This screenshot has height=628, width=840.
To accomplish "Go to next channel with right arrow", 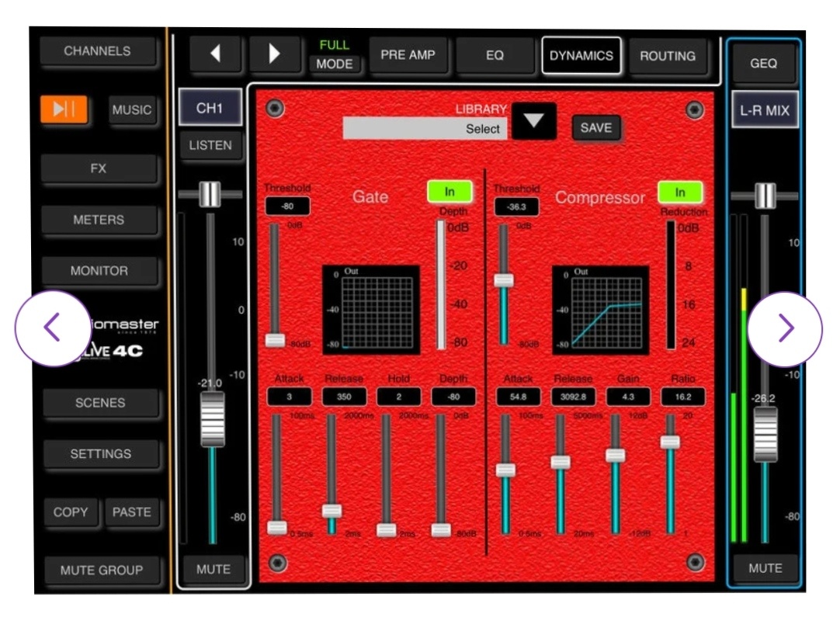I will 274,55.
